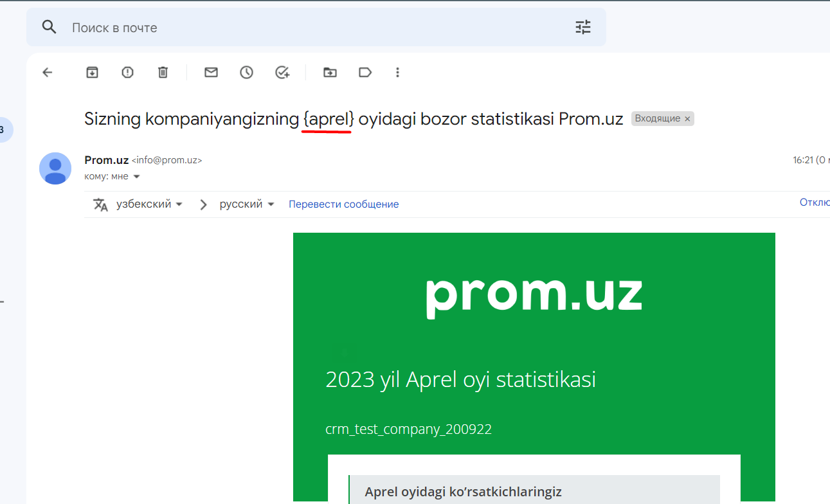Focus the mail search field
This screenshot has width=830, height=504.
point(316,27)
